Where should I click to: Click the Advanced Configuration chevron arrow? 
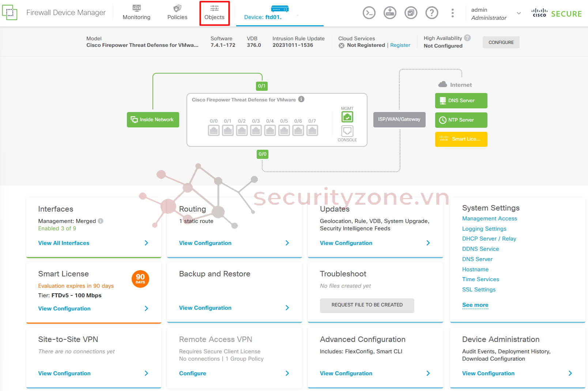[x=428, y=373]
